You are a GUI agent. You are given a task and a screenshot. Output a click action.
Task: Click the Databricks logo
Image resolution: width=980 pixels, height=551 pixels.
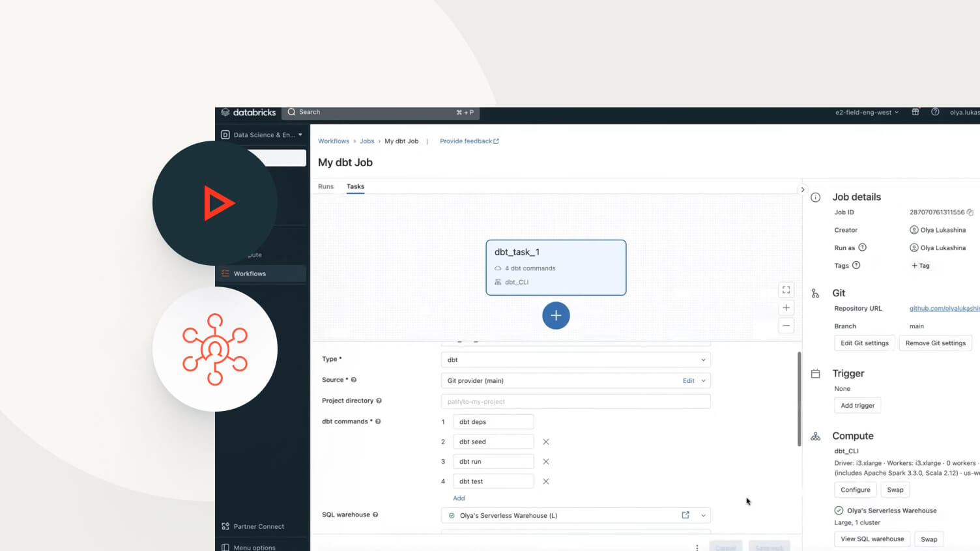248,113
